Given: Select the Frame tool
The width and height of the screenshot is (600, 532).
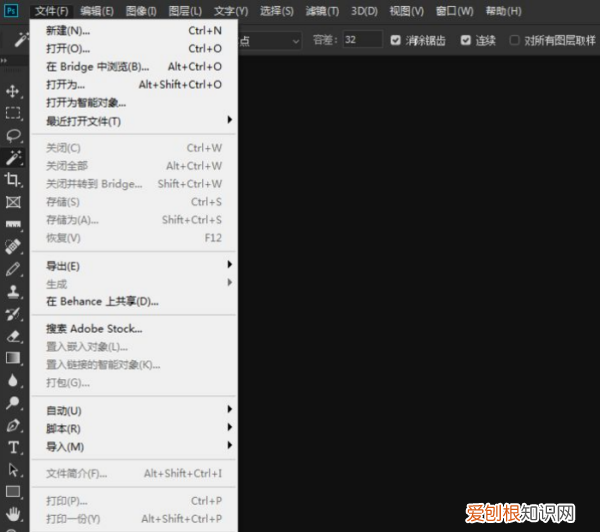Looking at the screenshot, I should pyautogui.click(x=13, y=202).
